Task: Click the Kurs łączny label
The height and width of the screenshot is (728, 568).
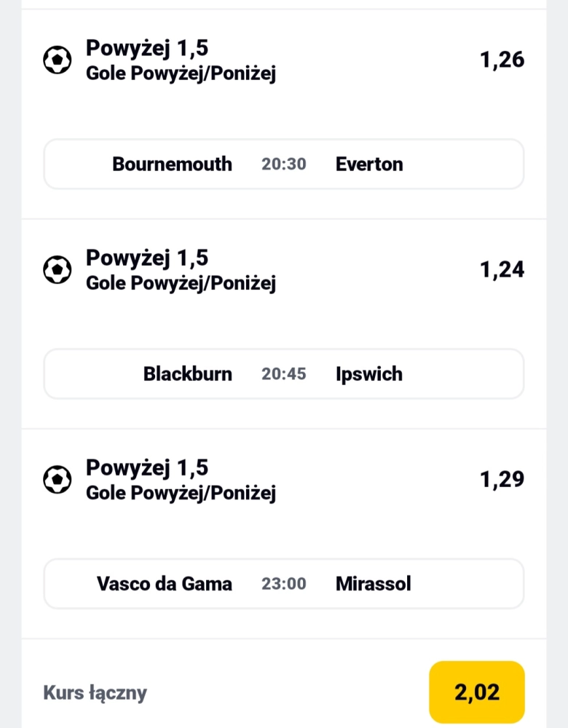Action: (95, 692)
